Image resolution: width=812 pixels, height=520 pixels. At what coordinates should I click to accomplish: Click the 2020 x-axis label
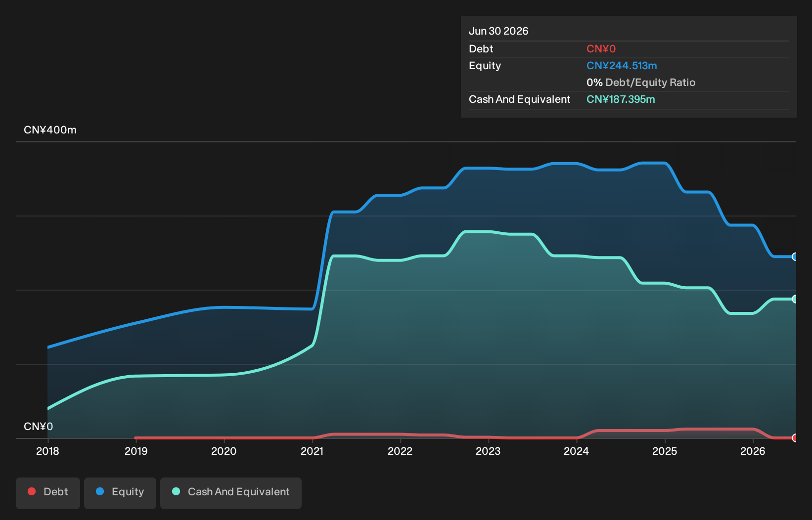pos(224,451)
